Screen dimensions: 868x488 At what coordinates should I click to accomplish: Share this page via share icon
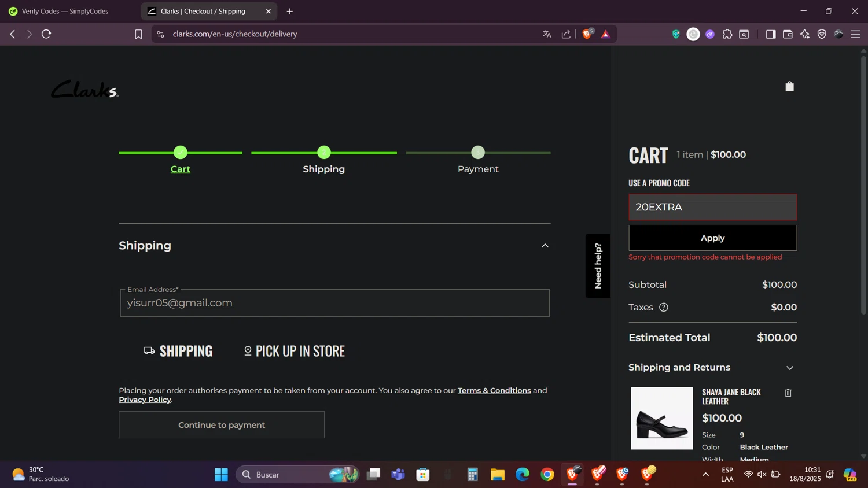(566, 34)
